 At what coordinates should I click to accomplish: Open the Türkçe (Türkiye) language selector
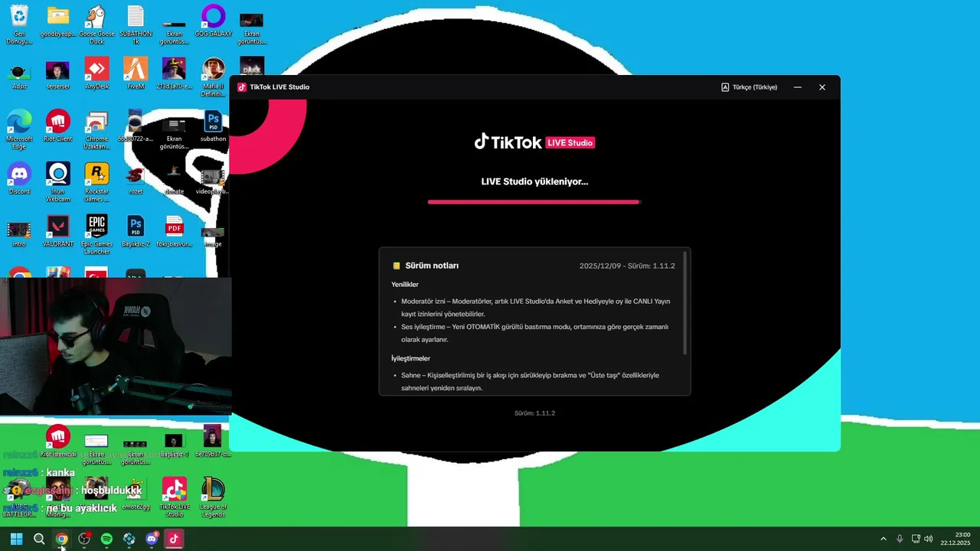[749, 87]
